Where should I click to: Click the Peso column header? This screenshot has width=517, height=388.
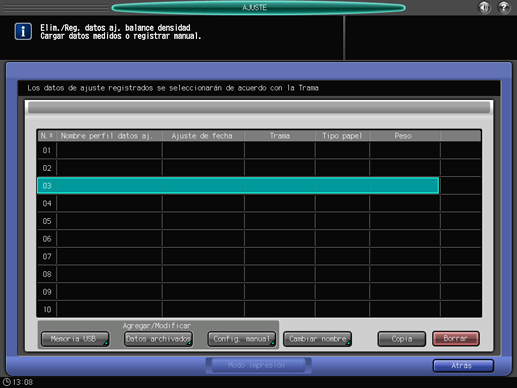(405, 136)
